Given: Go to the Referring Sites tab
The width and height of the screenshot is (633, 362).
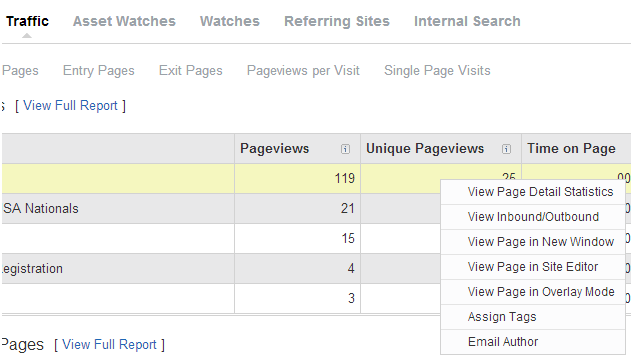Looking at the screenshot, I should pyautogui.click(x=337, y=21).
